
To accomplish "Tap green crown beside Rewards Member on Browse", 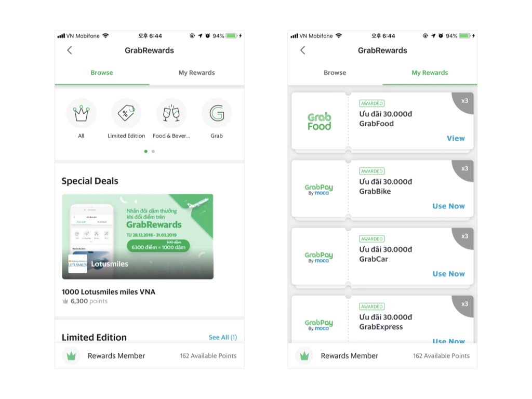I will click(x=71, y=355).
